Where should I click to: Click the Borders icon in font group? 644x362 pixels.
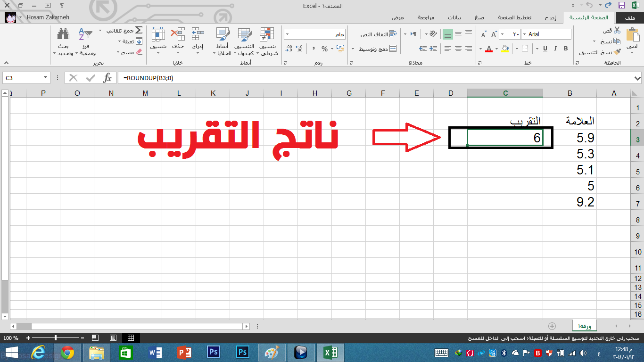[x=524, y=49]
